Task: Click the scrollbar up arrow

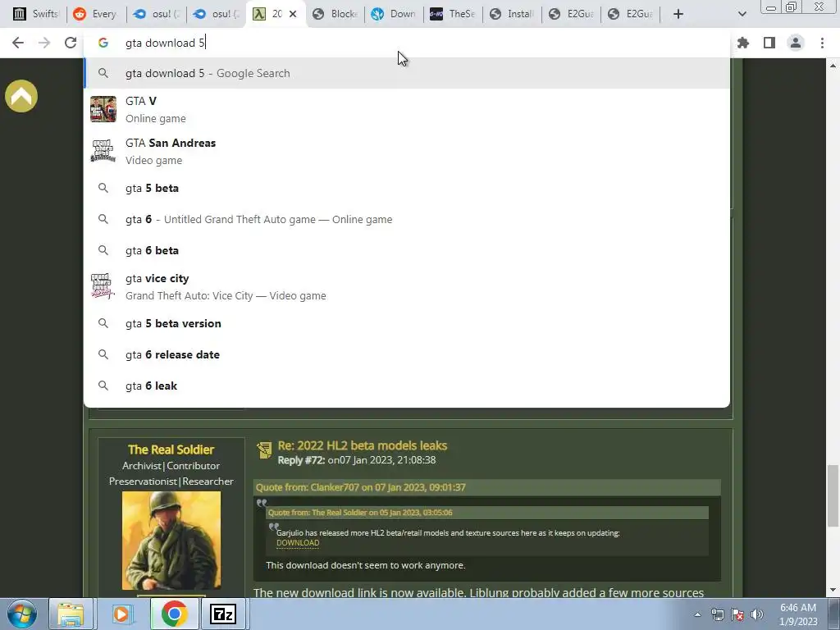Action: 833,66
